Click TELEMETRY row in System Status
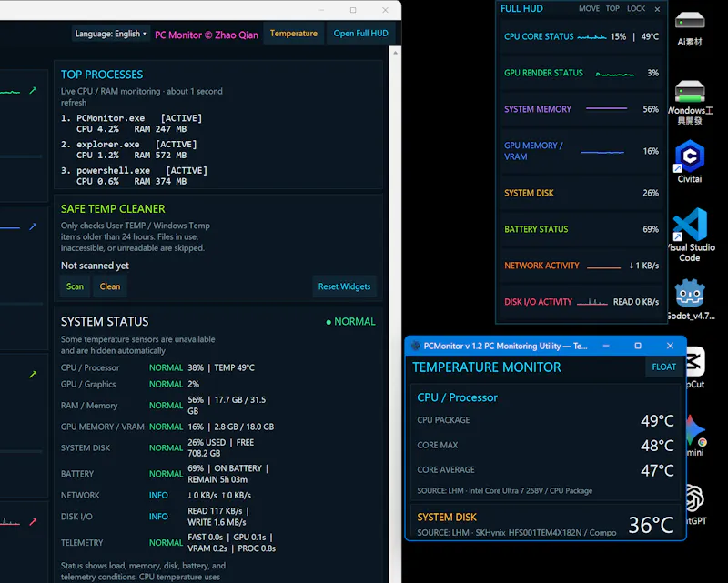Image resolution: width=728 pixels, height=583 pixels. [168, 543]
